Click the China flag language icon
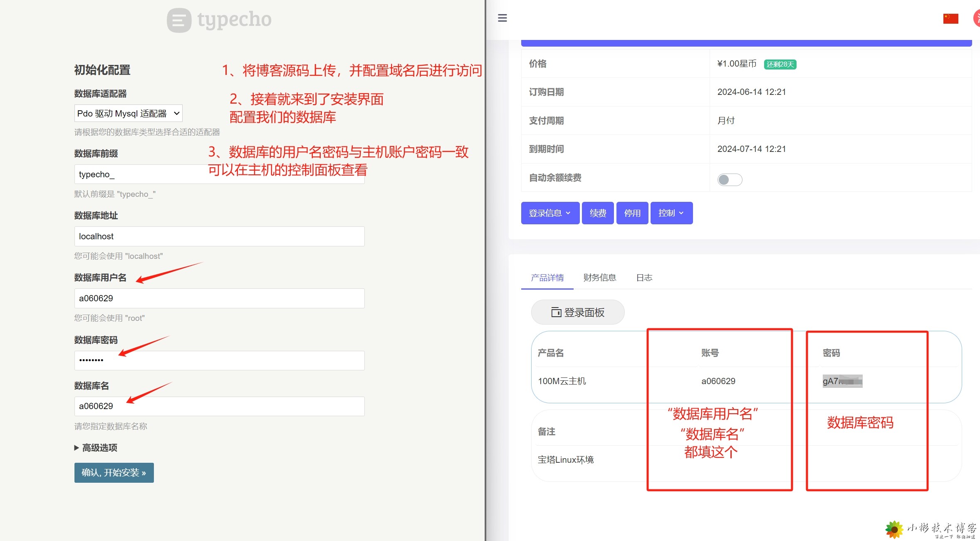The width and height of the screenshot is (980, 541). [950, 19]
